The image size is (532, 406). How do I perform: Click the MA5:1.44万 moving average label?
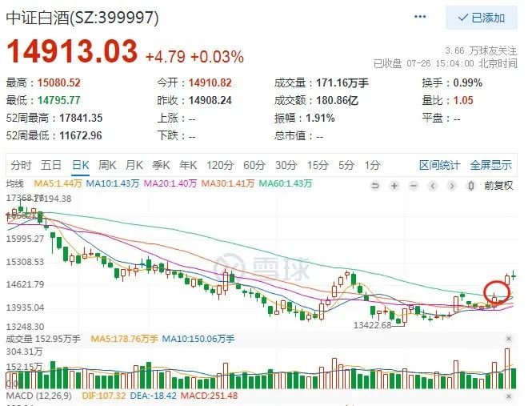58,183
